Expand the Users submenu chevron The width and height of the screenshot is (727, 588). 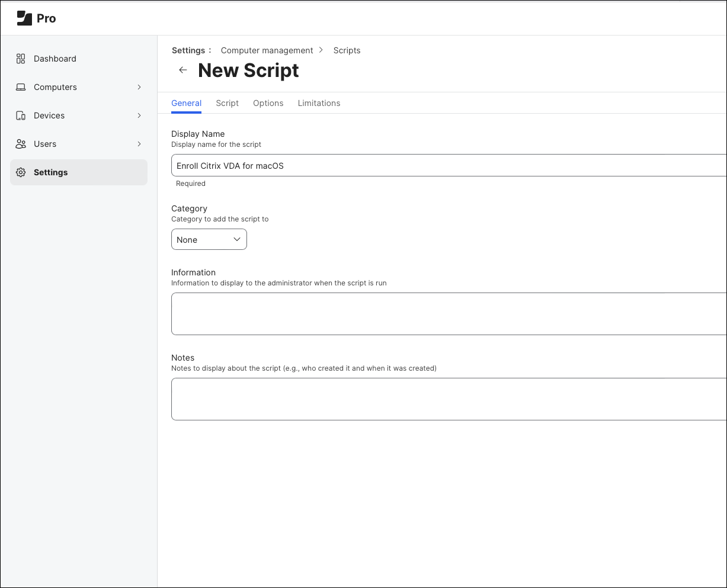pos(139,144)
